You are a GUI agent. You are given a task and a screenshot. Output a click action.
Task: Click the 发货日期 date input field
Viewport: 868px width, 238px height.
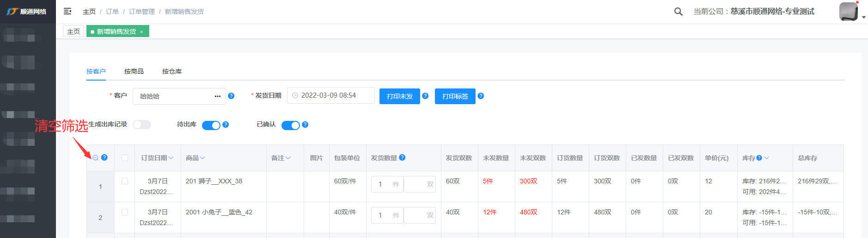click(x=330, y=95)
